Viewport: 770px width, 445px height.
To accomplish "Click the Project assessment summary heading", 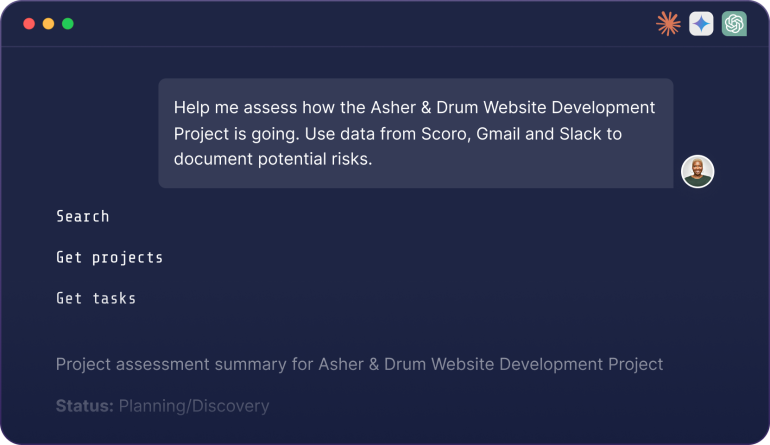I will coord(359,364).
